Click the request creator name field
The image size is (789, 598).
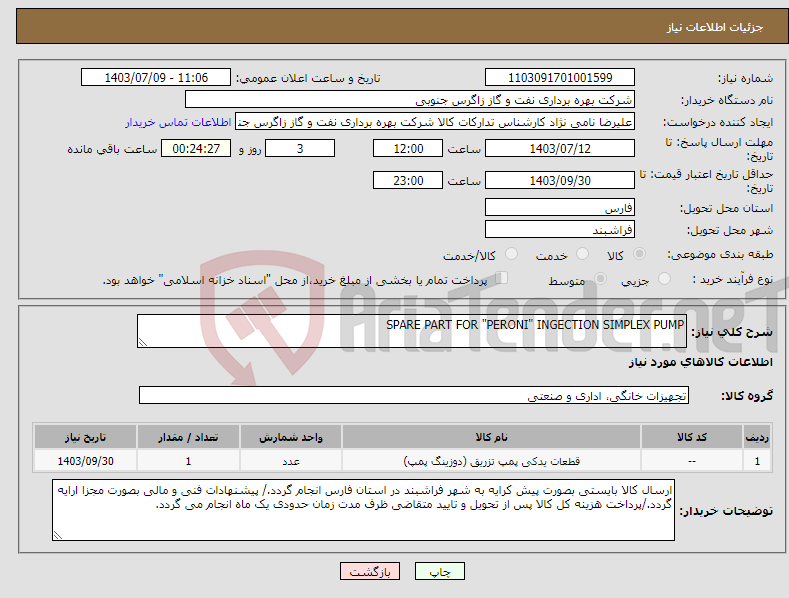(x=435, y=122)
